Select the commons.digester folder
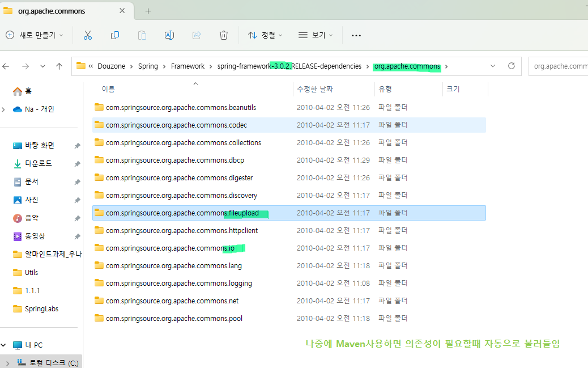588x368 pixels. [289, 177]
